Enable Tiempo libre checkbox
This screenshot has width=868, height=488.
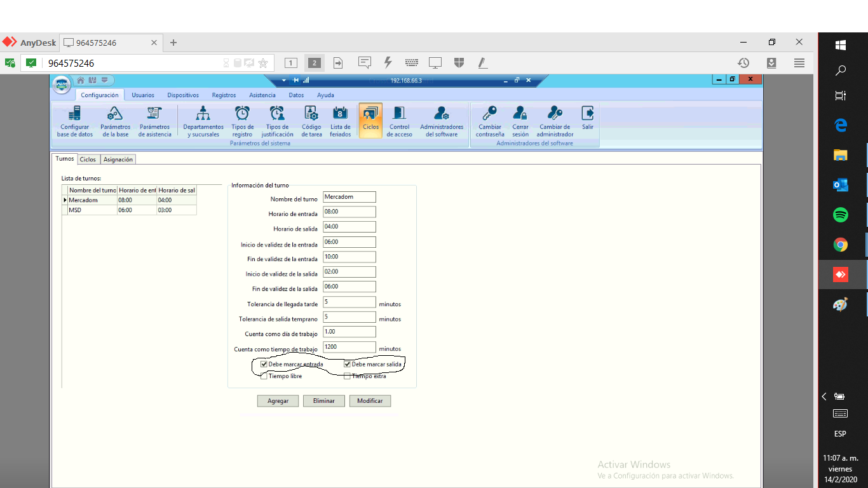[264, 376]
